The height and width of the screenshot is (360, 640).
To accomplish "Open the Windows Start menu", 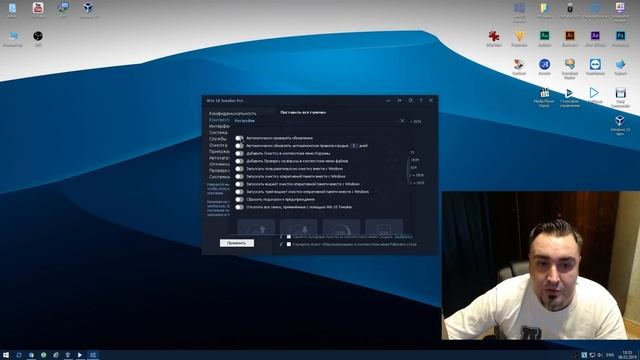I will 6,355.
